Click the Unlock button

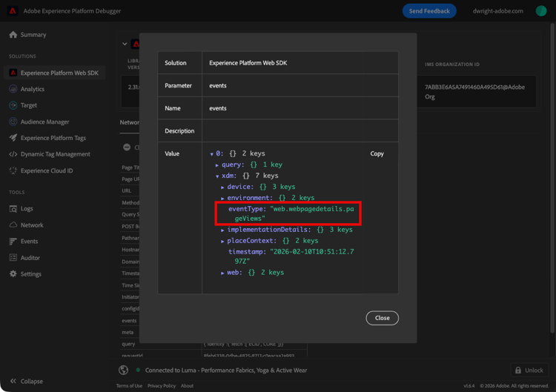529,370
